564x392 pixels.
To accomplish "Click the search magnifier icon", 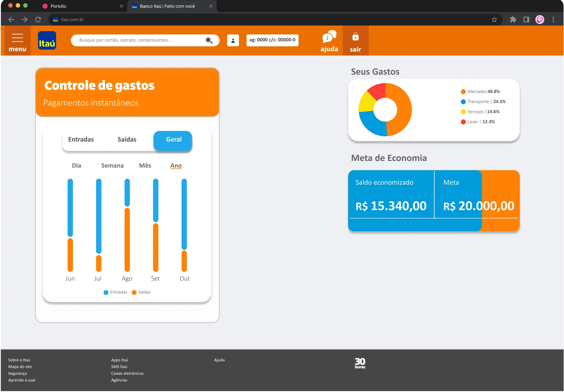I will pos(209,40).
